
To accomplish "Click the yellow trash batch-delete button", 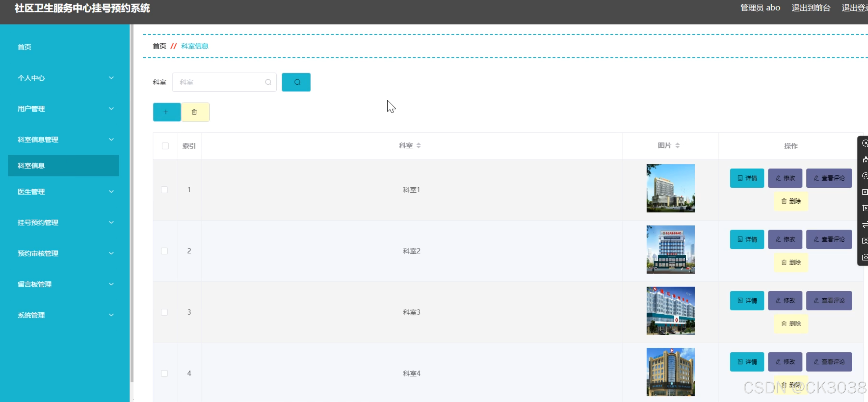I will 195,112.
